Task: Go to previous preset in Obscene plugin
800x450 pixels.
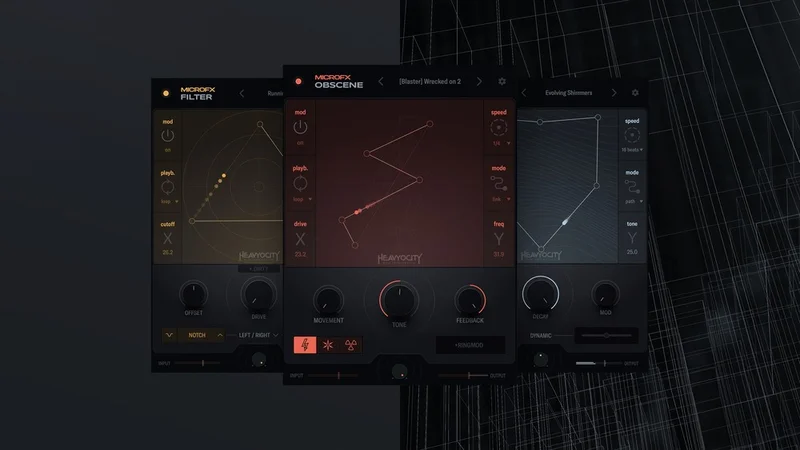Action: tap(381, 81)
